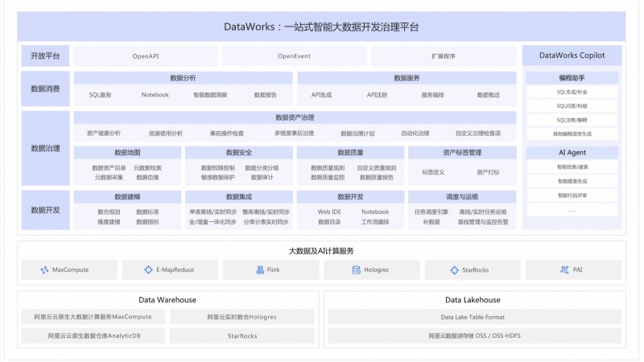Click the Hologres logo icon
Image resolution: width=644 pixels, height=362 pixels.
pos(356,269)
